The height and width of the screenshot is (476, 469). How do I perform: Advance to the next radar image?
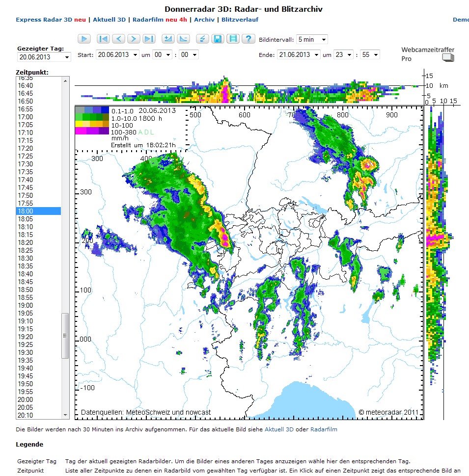(134, 39)
